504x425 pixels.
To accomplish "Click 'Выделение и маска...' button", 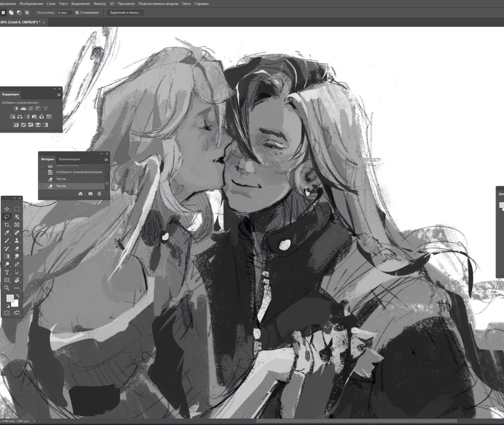I will pos(126,13).
